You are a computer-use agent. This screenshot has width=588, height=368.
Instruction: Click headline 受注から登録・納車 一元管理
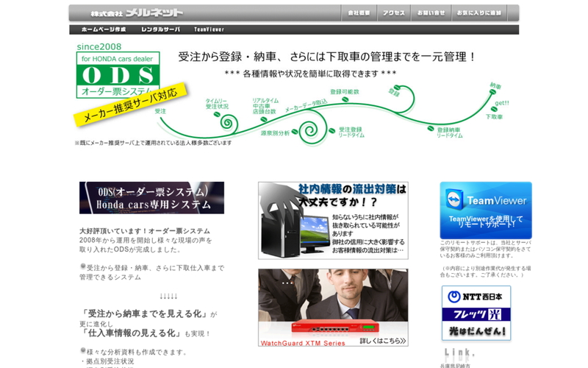click(327, 57)
